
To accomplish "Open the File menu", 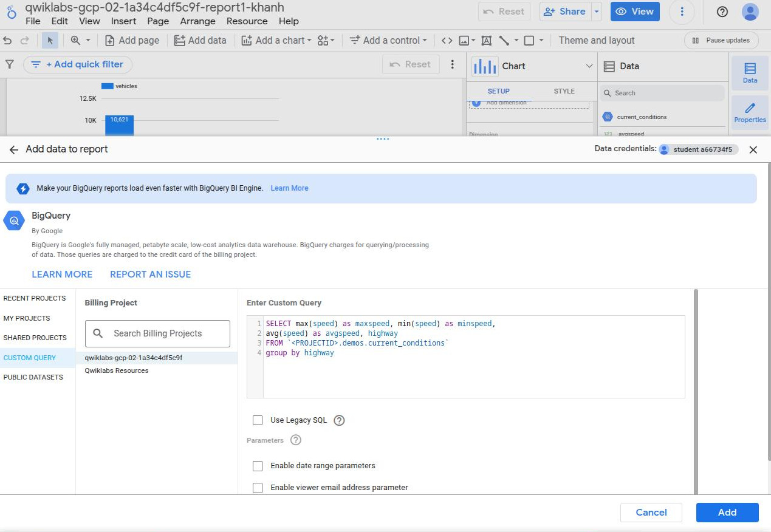I will tap(33, 21).
